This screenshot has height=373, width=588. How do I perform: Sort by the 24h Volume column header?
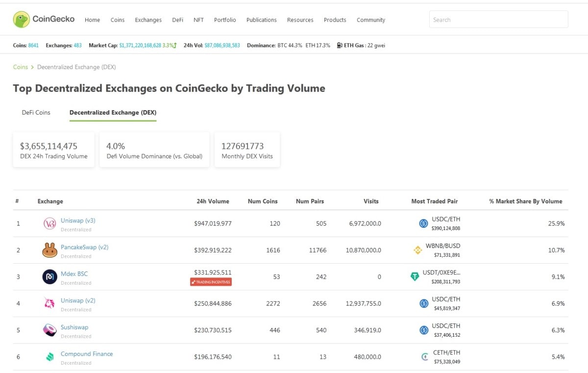coord(213,201)
